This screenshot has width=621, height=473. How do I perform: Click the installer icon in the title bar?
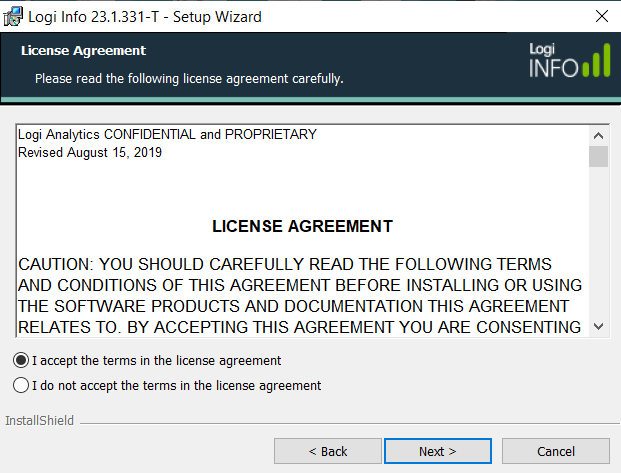tap(13, 17)
